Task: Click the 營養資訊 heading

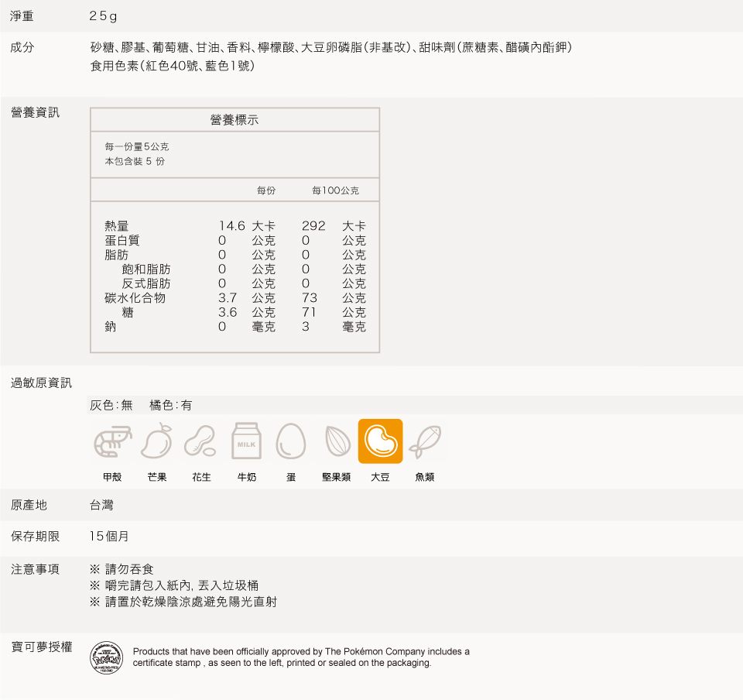Action: [x=35, y=112]
